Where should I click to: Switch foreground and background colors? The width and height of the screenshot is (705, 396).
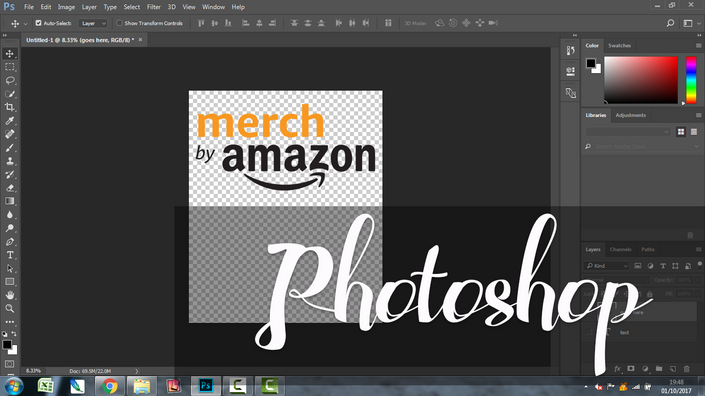click(x=14, y=334)
